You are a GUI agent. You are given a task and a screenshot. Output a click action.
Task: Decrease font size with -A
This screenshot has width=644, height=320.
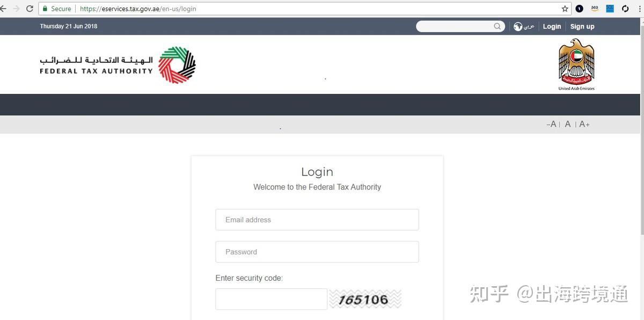click(551, 124)
